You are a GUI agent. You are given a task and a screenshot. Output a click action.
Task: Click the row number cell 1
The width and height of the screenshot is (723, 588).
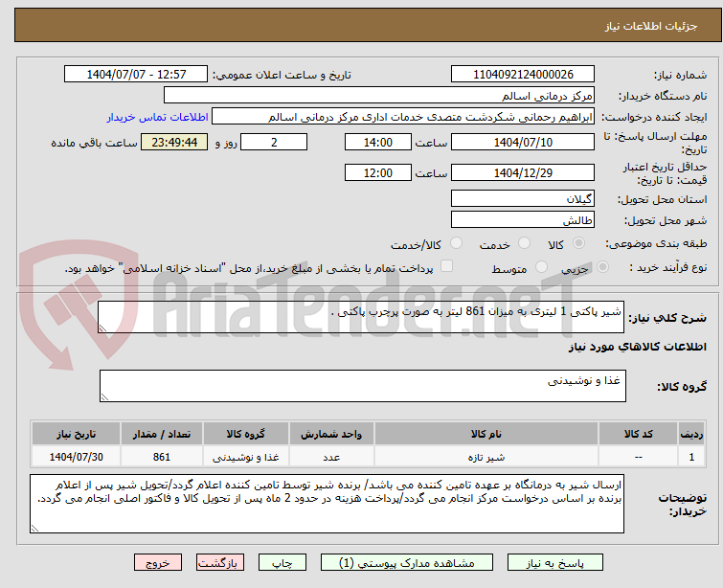click(x=691, y=457)
